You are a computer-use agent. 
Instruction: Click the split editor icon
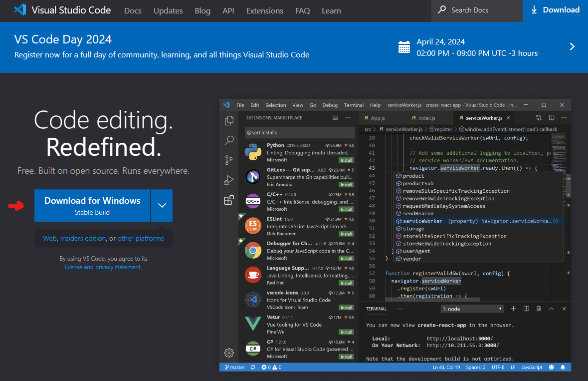coord(552,118)
